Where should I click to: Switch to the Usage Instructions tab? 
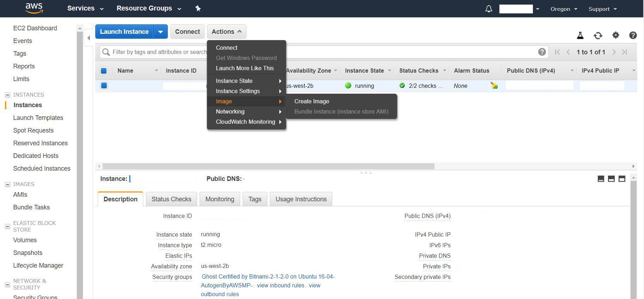[301, 199]
